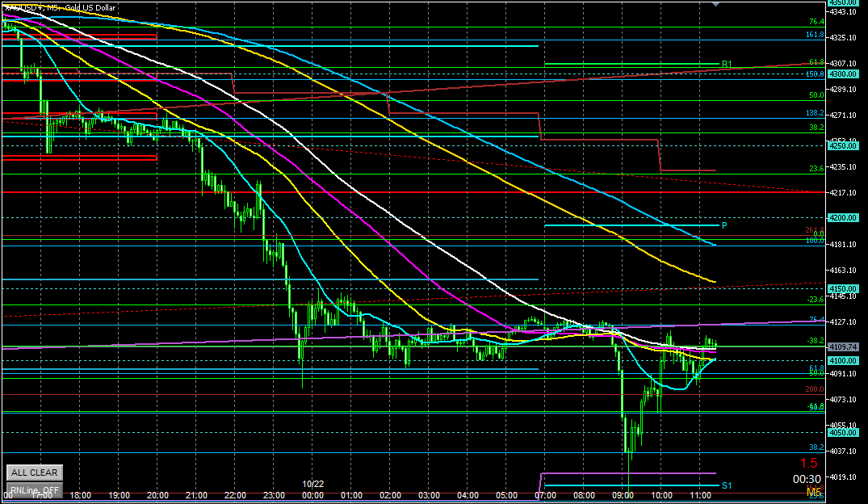This screenshot has height=504, width=868.
Task: Select the 161.8 Fibonacci level label
Action: tap(814, 36)
